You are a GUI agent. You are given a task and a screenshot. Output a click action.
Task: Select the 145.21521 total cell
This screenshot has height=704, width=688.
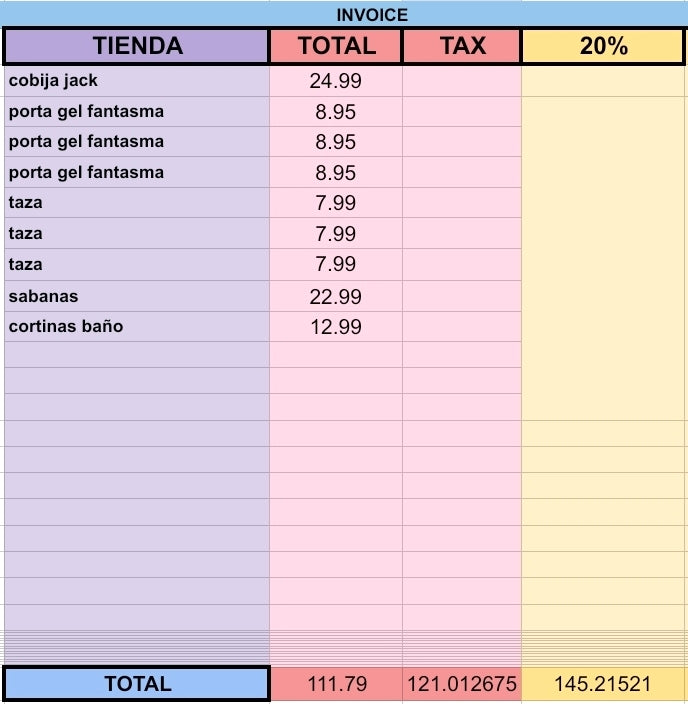pos(603,684)
